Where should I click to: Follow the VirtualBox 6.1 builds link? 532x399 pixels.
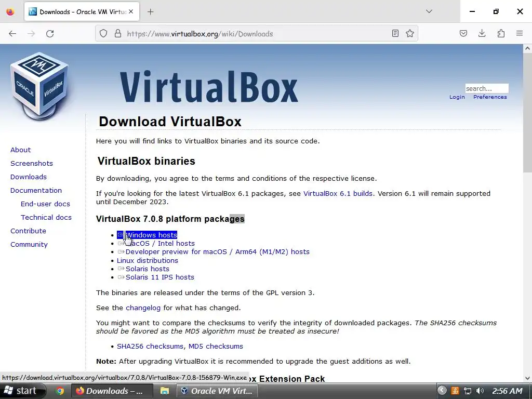pyautogui.click(x=338, y=194)
